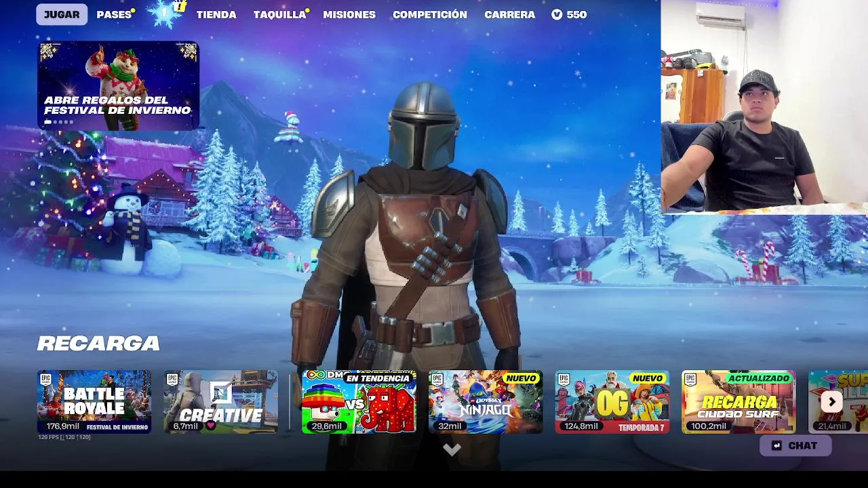Click the 124,8mil player count
868x488 pixels.
[x=581, y=426]
